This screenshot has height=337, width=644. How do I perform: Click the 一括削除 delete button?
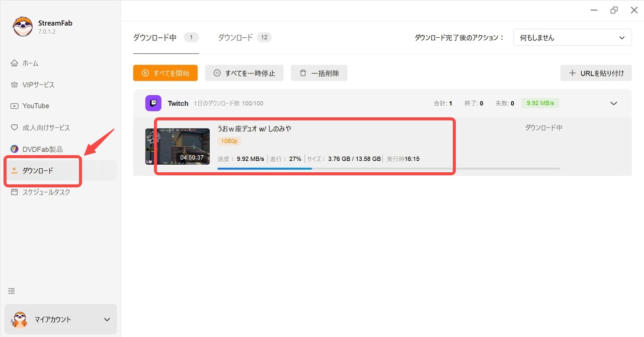(x=319, y=73)
